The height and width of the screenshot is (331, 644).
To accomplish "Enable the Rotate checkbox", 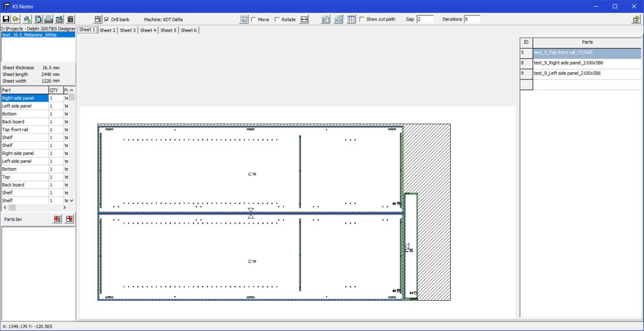I will click(x=277, y=20).
